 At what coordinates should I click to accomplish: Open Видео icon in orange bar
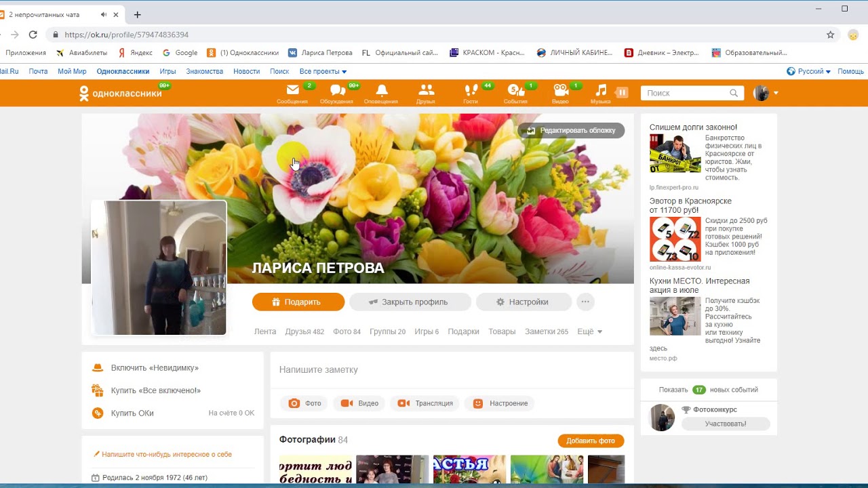[x=560, y=94]
